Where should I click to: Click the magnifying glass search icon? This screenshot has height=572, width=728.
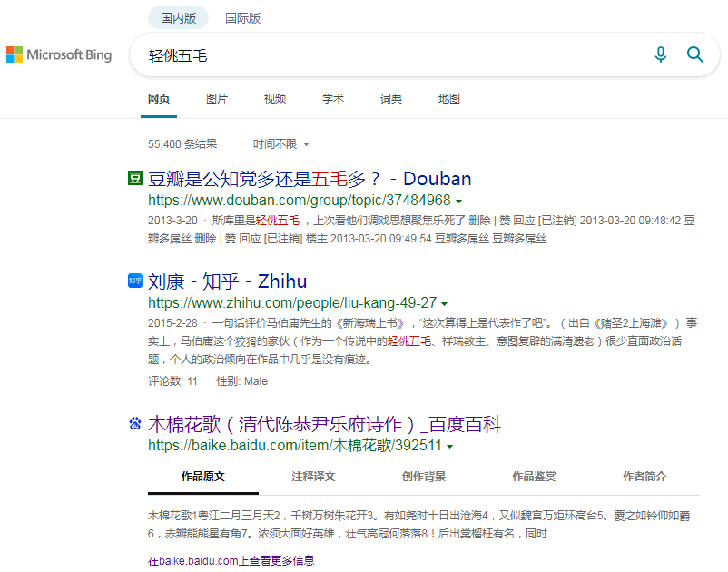[x=695, y=54]
